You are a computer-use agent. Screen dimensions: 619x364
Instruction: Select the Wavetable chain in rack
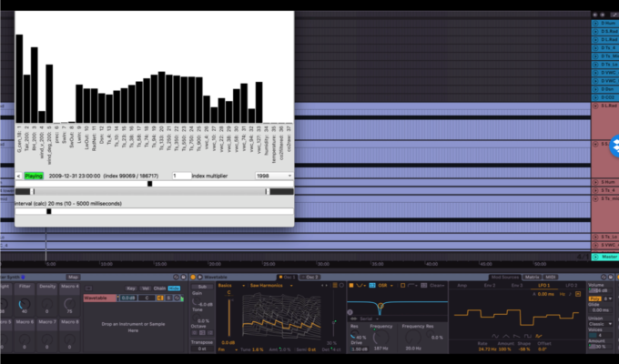click(100, 297)
